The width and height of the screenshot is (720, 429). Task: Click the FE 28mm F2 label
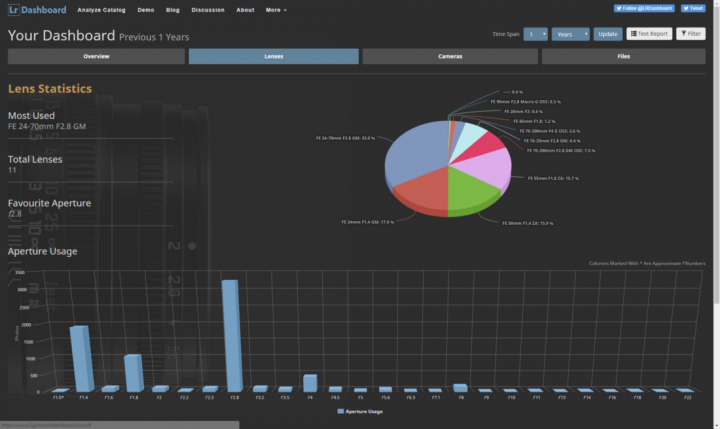523,112
